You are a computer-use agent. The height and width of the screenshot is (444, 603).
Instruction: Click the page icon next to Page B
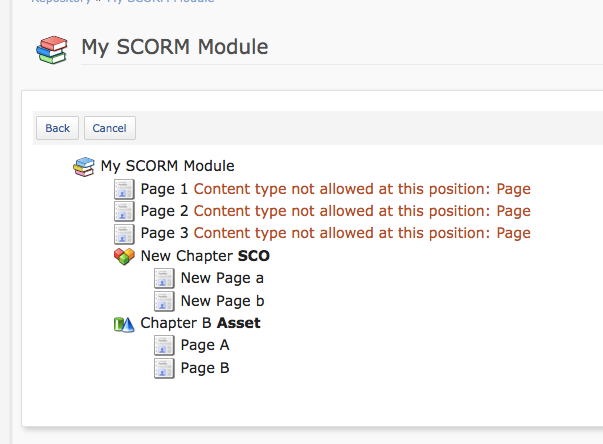(x=164, y=367)
